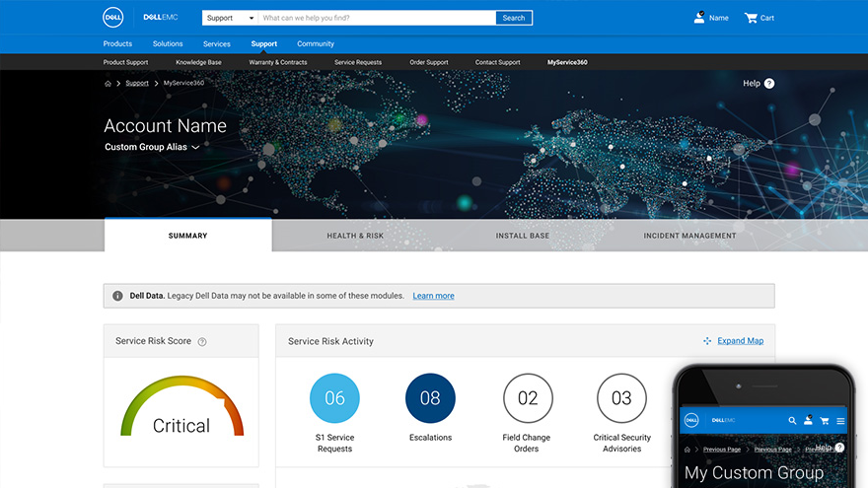Open Order Support submenu
This screenshot has height=488, width=868.
(x=429, y=62)
